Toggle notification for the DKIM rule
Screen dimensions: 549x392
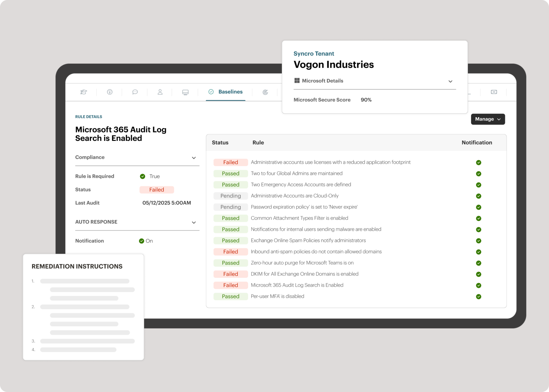tap(478, 274)
